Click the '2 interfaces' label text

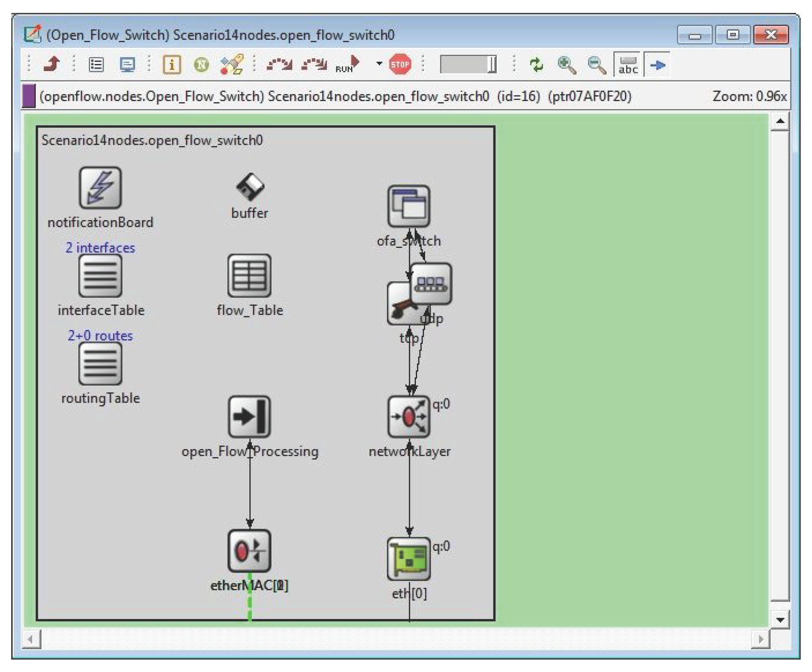[x=100, y=247]
